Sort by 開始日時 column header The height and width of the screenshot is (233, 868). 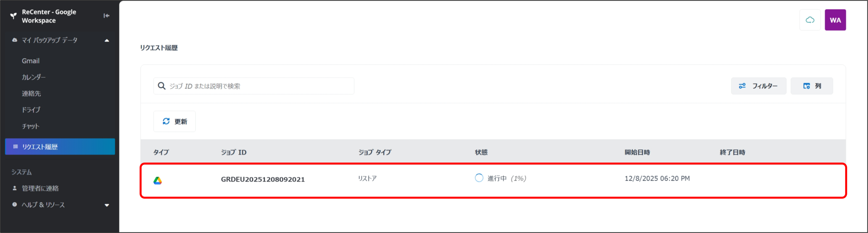point(637,152)
